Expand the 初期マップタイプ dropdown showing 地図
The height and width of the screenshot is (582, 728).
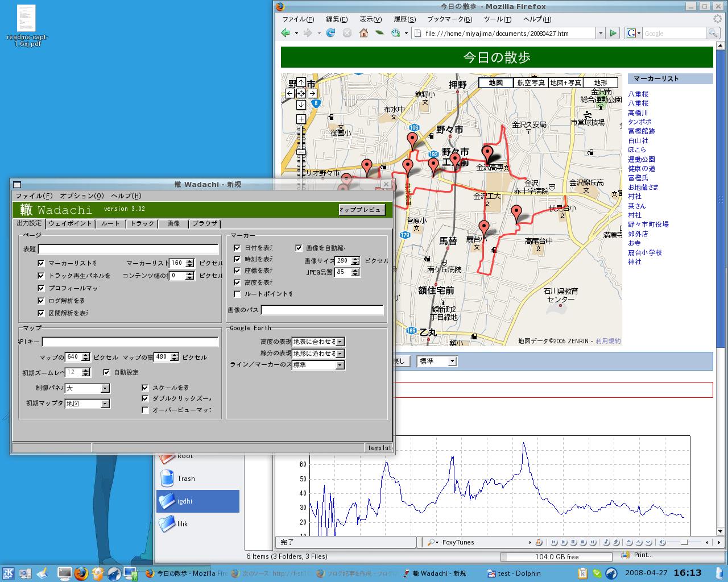87,404
